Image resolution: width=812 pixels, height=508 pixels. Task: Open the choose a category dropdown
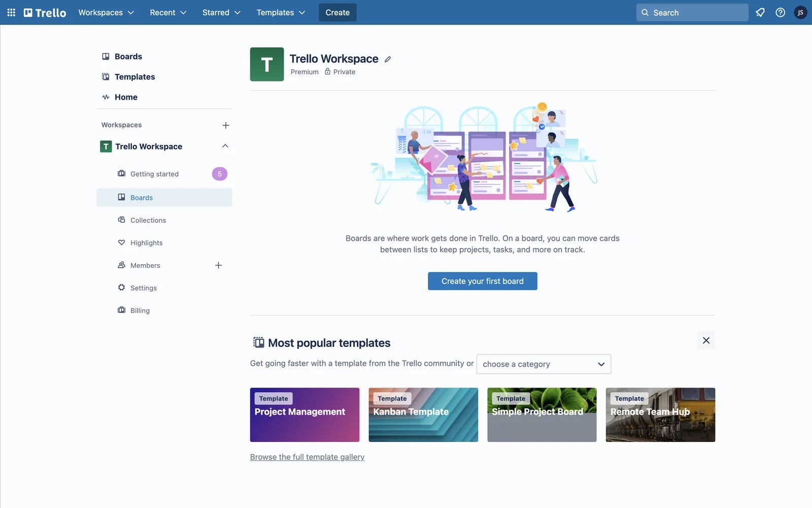point(544,364)
